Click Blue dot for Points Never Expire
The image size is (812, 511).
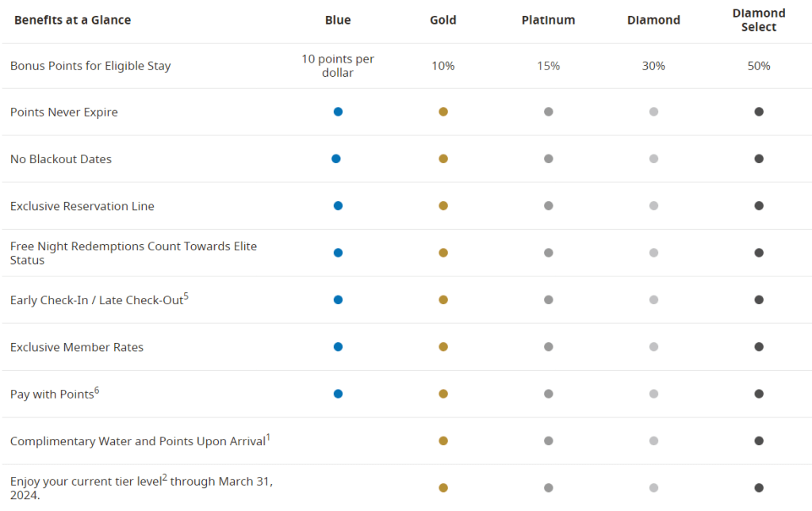338,112
